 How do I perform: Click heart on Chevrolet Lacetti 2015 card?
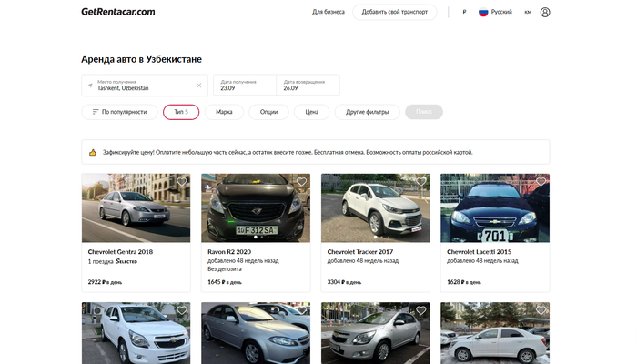coord(541,182)
